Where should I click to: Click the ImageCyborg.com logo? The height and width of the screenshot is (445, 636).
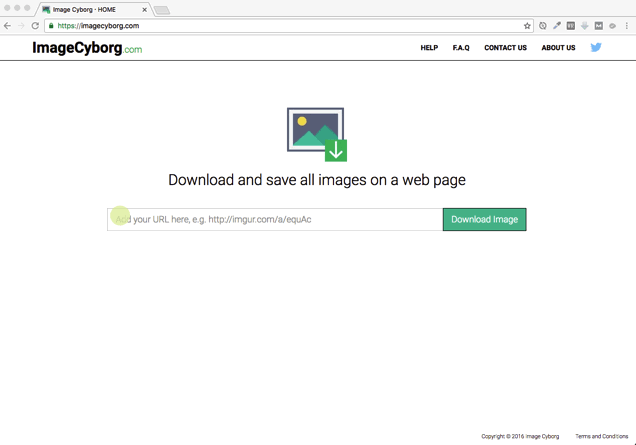pos(87,48)
